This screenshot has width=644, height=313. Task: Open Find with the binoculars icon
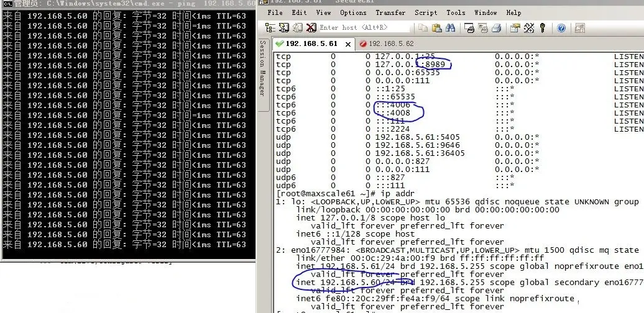[x=451, y=27]
